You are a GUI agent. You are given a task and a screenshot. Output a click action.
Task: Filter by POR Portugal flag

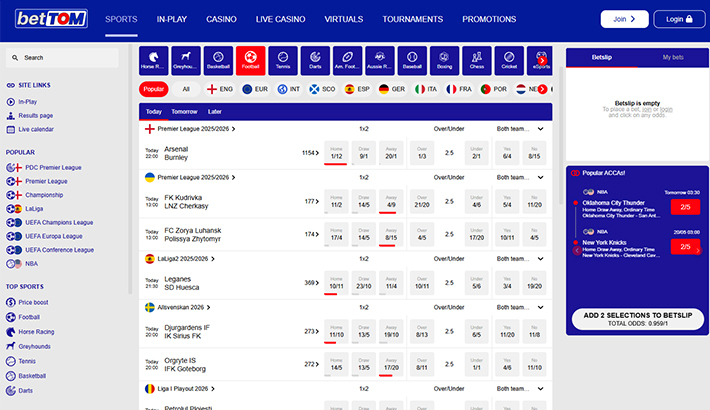pos(494,89)
